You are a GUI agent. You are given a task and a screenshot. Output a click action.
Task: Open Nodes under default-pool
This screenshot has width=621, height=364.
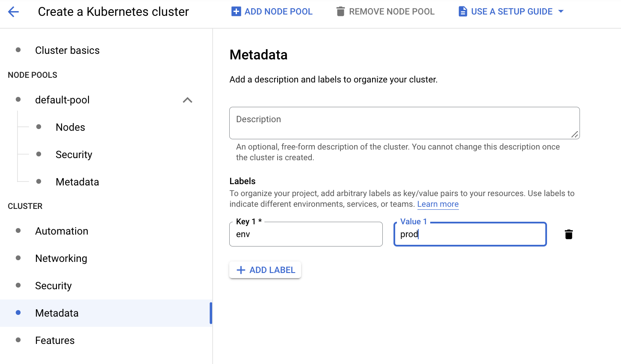(x=71, y=127)
